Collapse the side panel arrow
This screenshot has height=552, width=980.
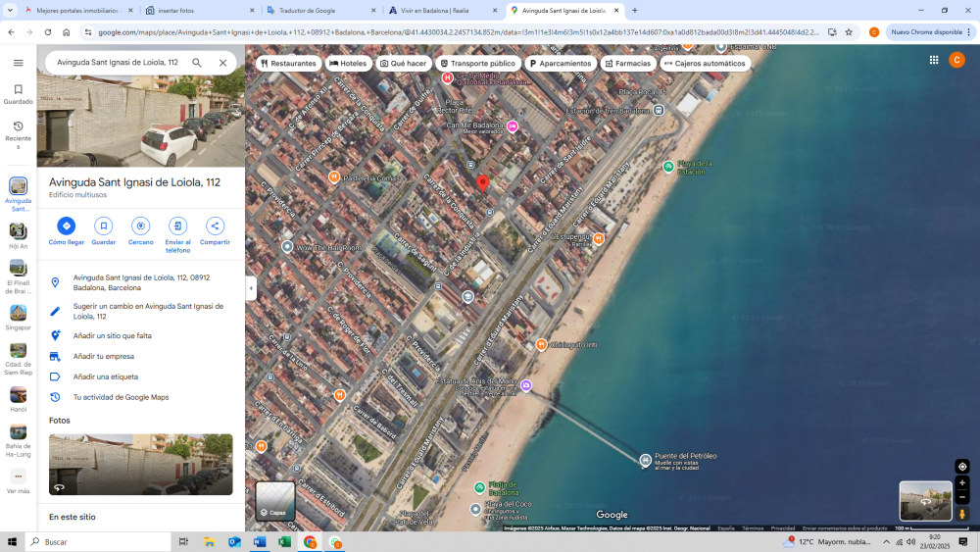(x=251, y=288)
